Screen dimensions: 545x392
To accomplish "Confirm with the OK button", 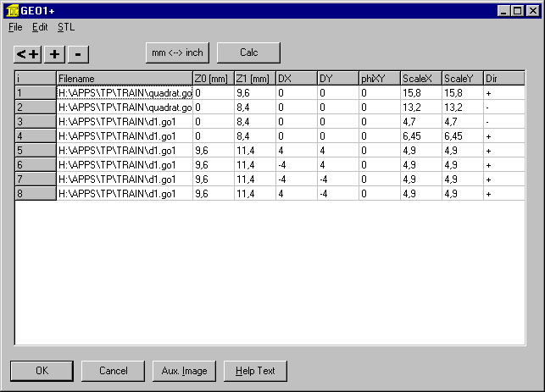I will coord(42,371).
